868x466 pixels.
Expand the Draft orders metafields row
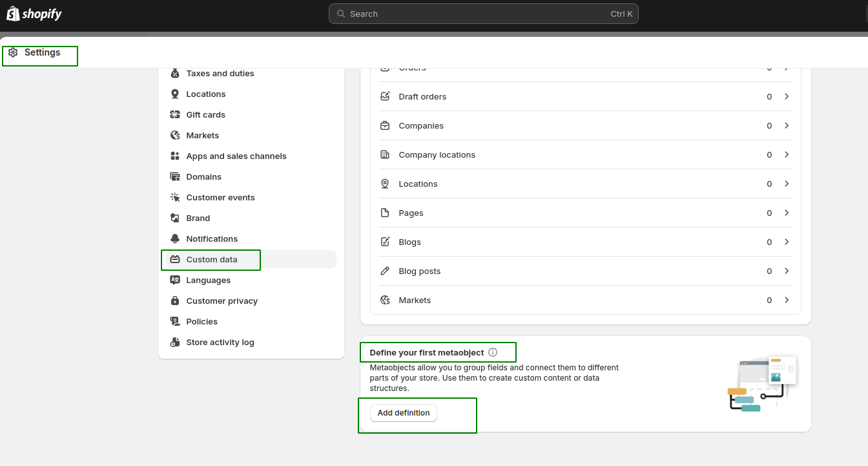787,96
